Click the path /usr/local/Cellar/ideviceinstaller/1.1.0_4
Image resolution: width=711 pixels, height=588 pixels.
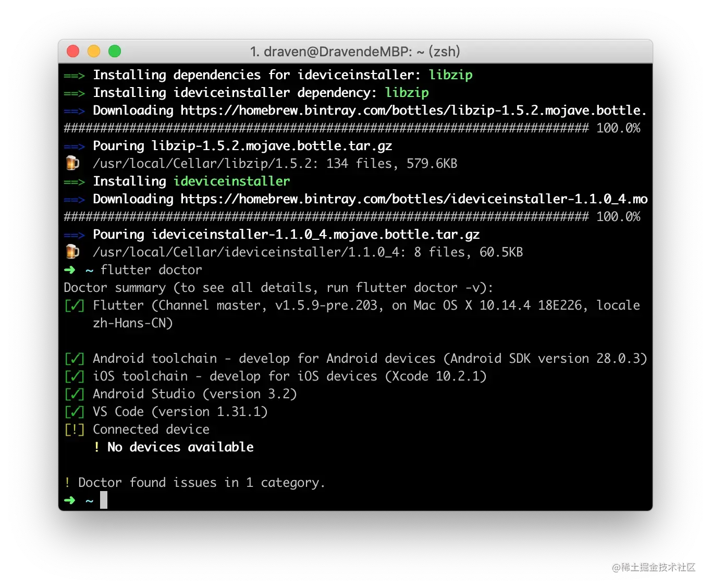(246, 252)
